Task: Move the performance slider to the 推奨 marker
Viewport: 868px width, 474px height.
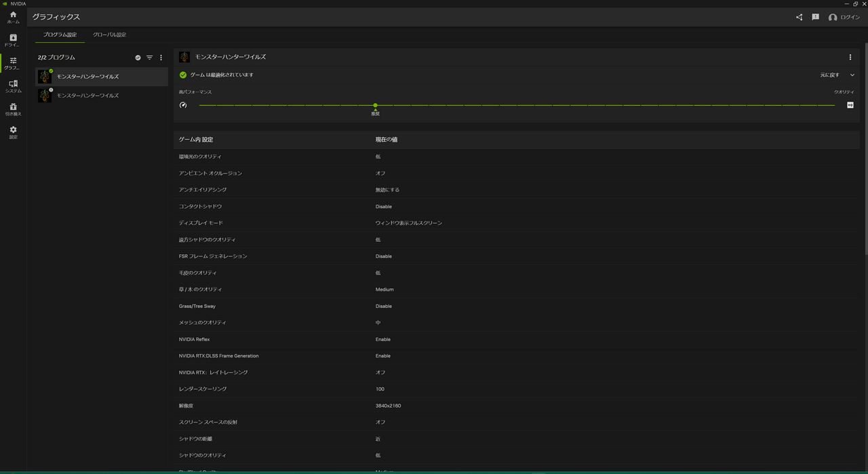Action: [375, 106]
